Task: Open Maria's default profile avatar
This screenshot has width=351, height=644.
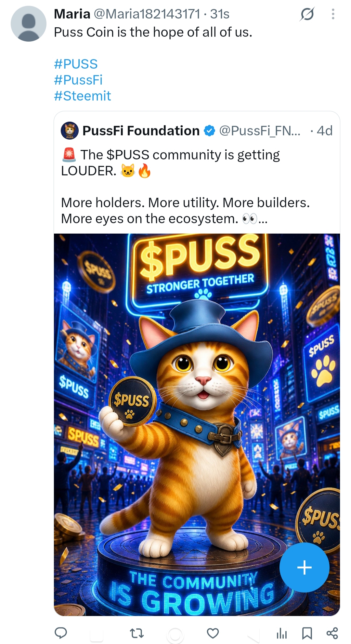Action: coord(29,24)
